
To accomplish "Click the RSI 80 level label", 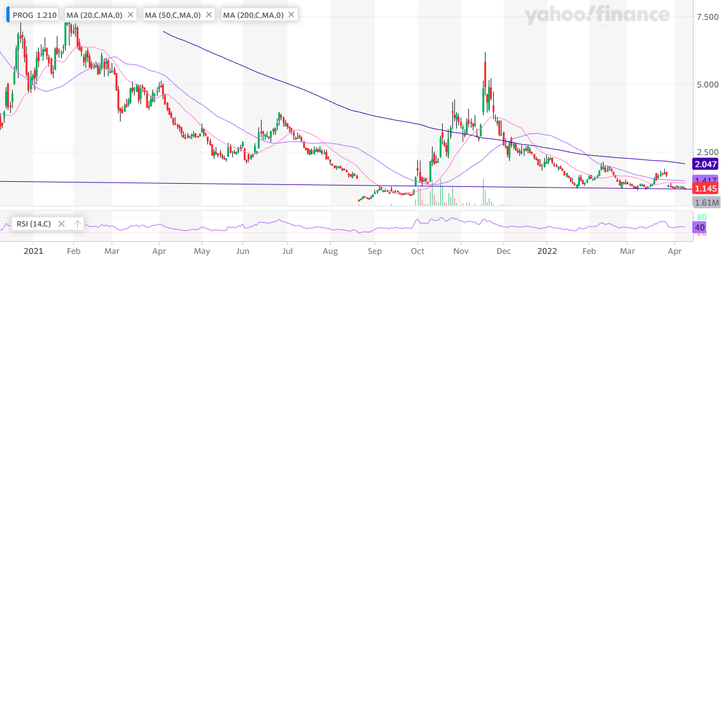I will [x=701, y=217].
